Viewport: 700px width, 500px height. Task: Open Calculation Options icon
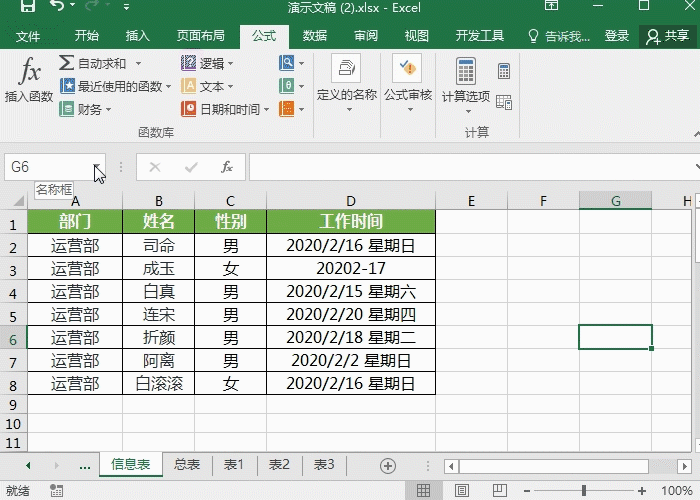coord(466,71)
